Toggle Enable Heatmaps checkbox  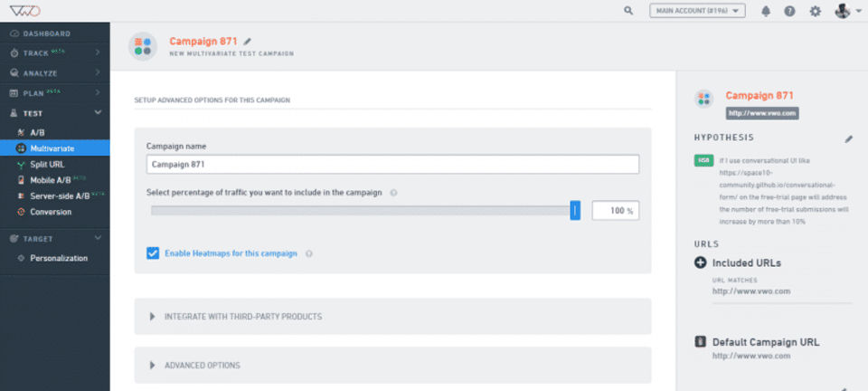click(x=153, y=253)
